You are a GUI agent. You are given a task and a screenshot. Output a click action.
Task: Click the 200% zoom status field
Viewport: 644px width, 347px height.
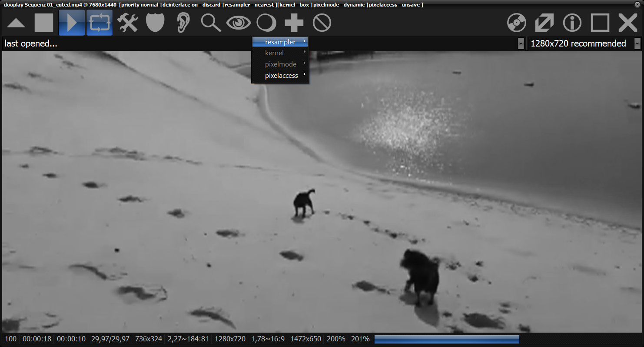336,339
